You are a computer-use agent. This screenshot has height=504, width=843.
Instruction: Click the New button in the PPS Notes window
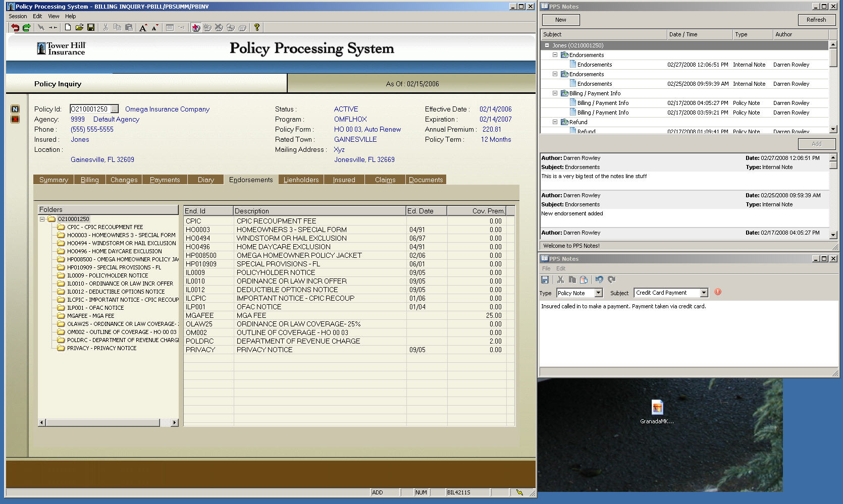tap(561, 20)
